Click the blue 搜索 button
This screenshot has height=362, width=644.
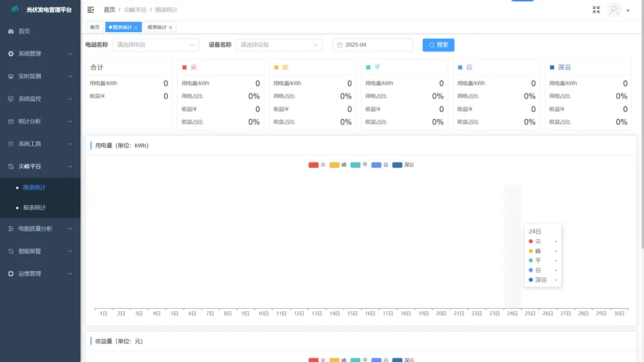[439, 44]
